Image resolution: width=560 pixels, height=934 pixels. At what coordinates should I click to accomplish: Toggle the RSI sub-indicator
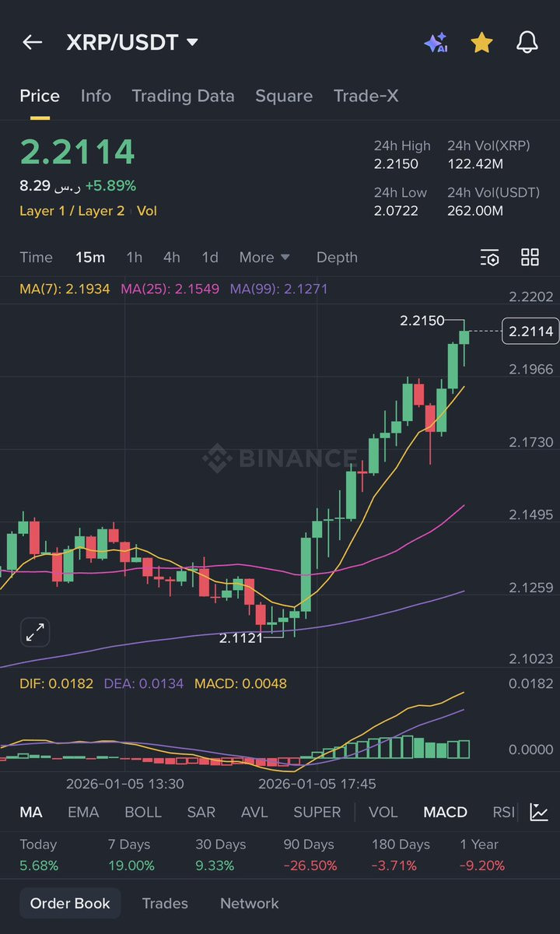point(503,813)
